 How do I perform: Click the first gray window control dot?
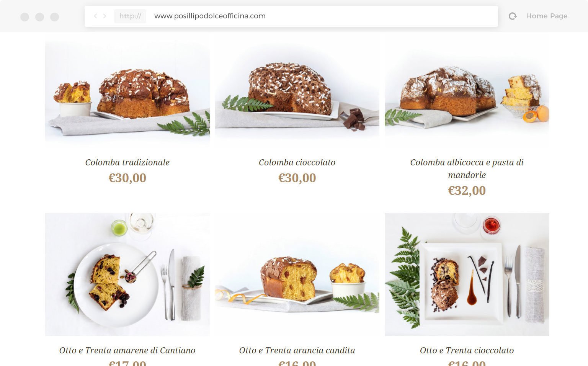coord(24,17)
